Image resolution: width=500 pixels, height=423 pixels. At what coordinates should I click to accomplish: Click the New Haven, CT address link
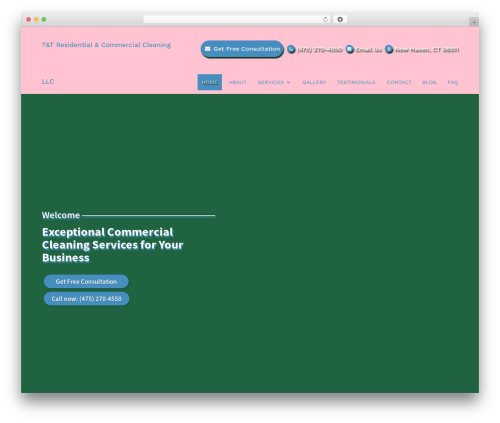coord(427,50)
